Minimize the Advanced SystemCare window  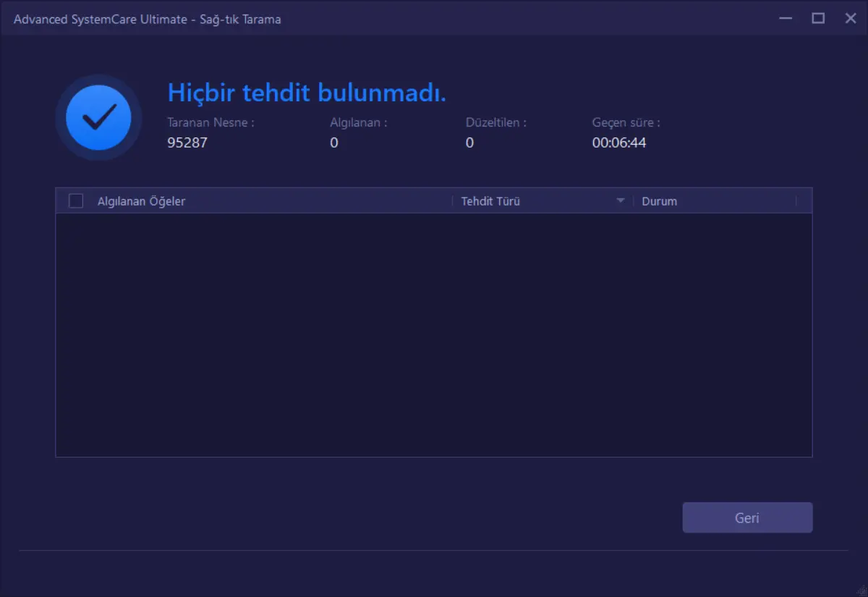point(785,19)
